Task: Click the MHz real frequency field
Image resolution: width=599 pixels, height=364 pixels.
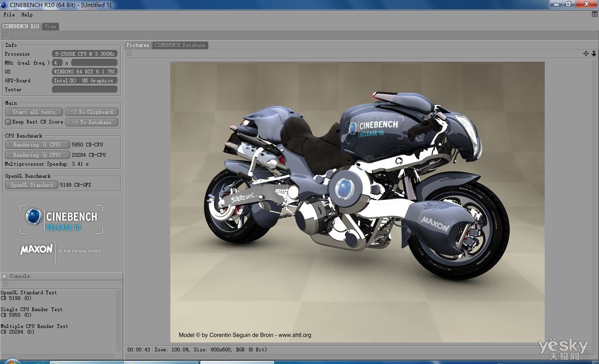Action: [x=94, y=63]
